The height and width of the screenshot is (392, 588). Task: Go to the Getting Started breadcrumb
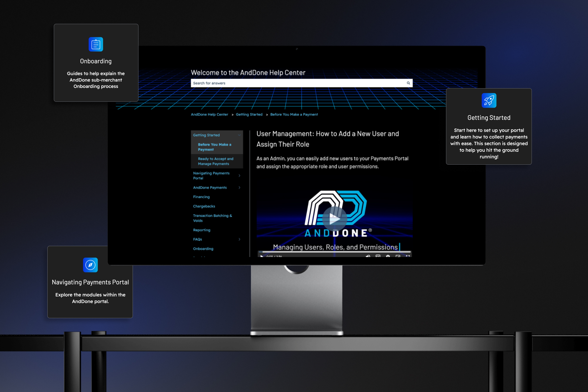pyautogui.click(x=249, y=114)
